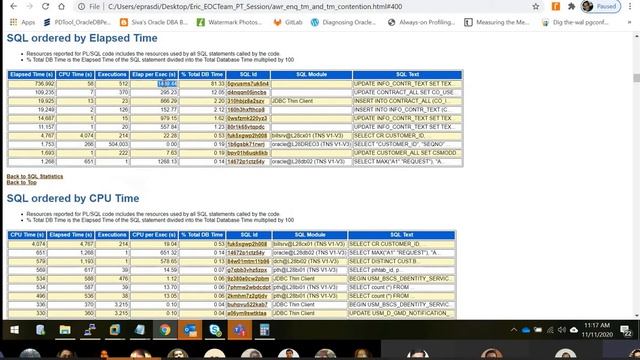Open the Apps grid in bookmarks bar
This screenshot has height=360, width=640.
[x=22, y=22]
